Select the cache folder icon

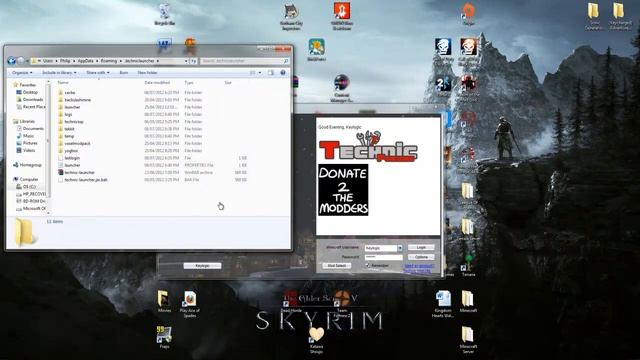click(x=60, y=93)
